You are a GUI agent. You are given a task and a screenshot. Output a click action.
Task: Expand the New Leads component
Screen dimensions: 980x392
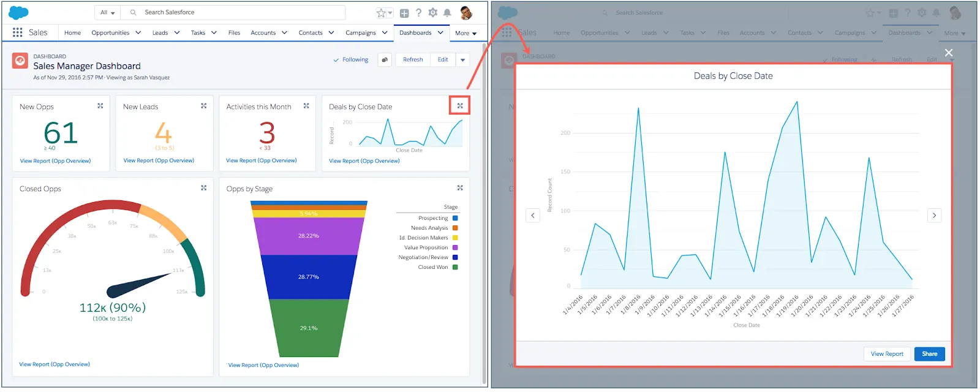click(x=204, y=106)
